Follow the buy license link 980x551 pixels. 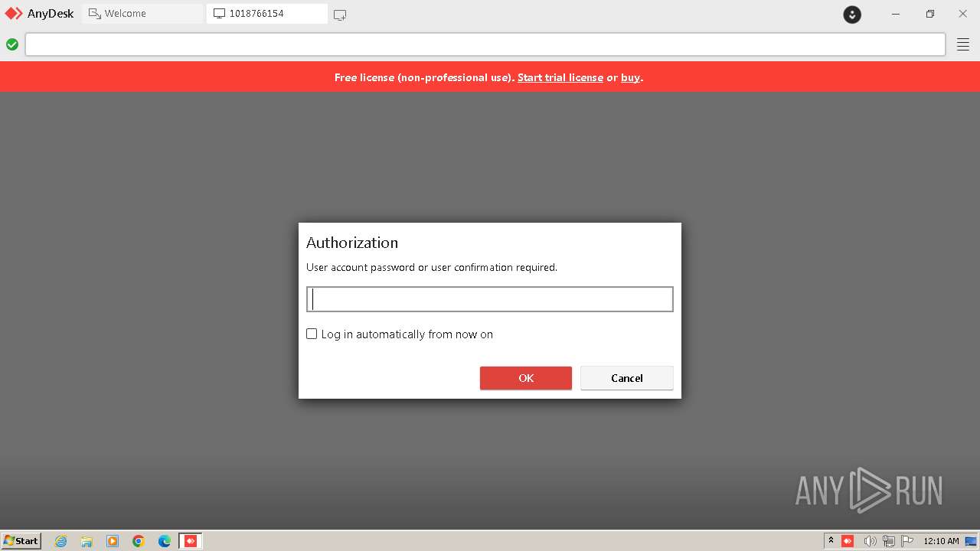630,77
